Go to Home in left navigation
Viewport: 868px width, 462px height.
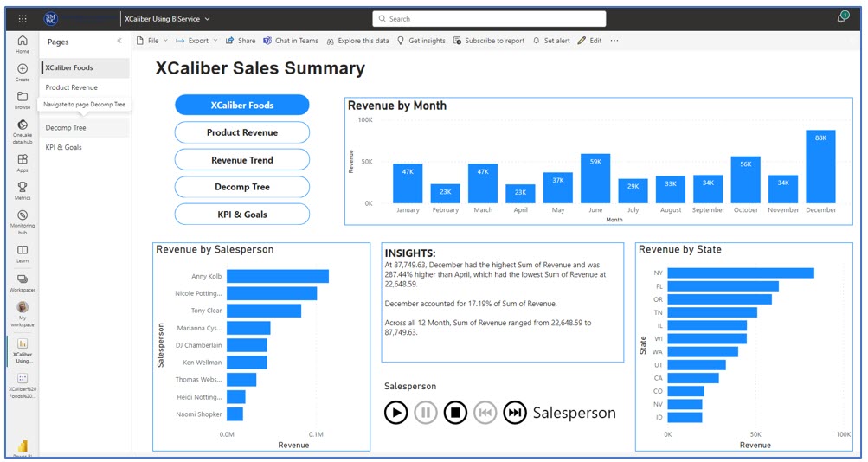pos(23,44)
